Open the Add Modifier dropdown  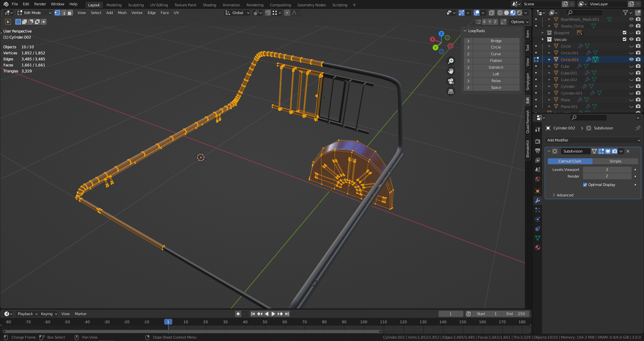(593, 140)
